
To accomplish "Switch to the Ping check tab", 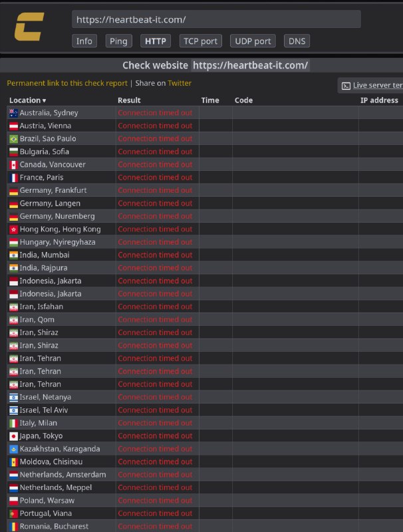I will [x=118, y=41].
